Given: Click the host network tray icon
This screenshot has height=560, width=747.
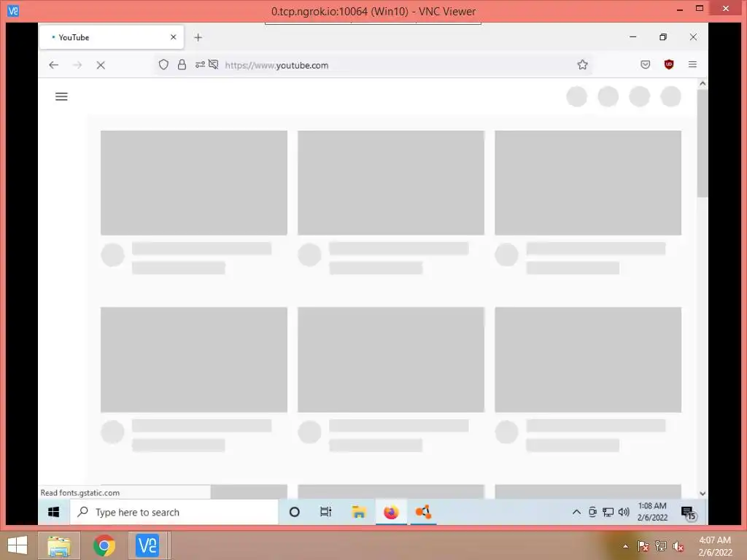Looking at the screenshot, I should coord(661,546).
